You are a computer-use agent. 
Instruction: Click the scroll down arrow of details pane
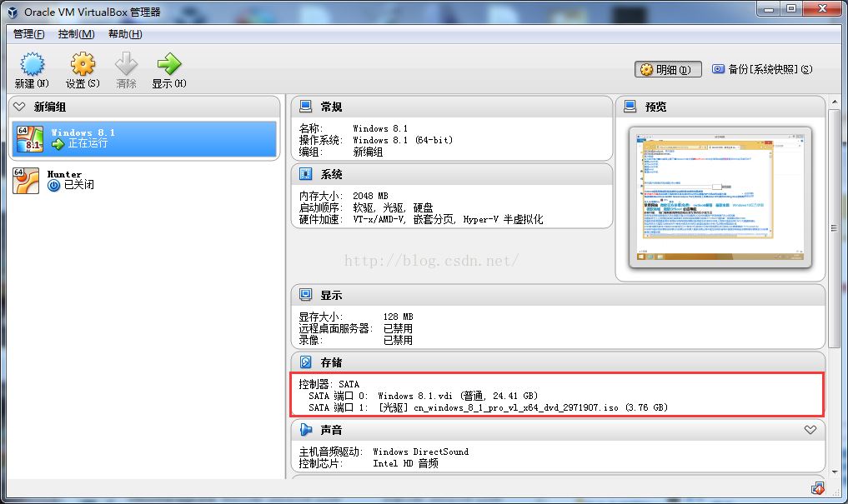(835, 472)
